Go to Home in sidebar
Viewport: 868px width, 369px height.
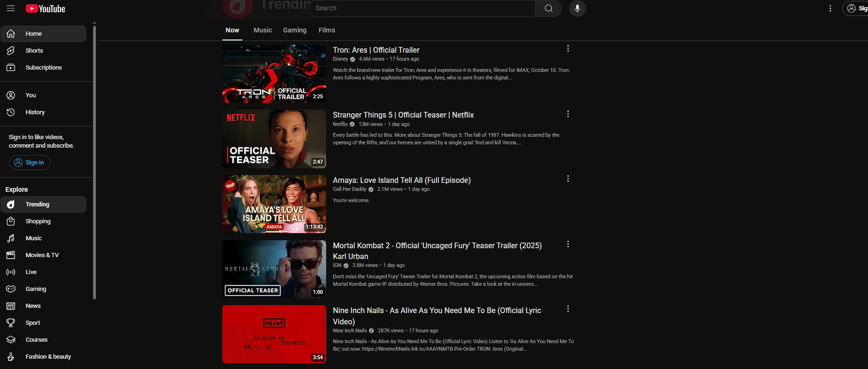pos(44,34)
